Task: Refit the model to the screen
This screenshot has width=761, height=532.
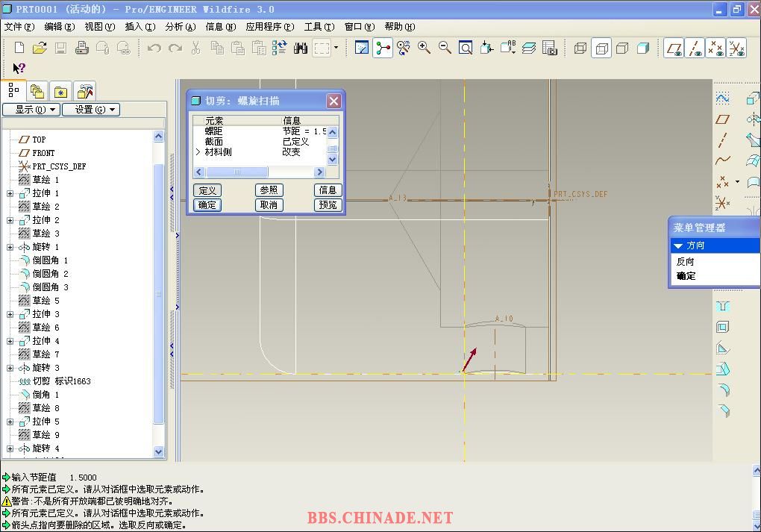Action: click(466, 48)
